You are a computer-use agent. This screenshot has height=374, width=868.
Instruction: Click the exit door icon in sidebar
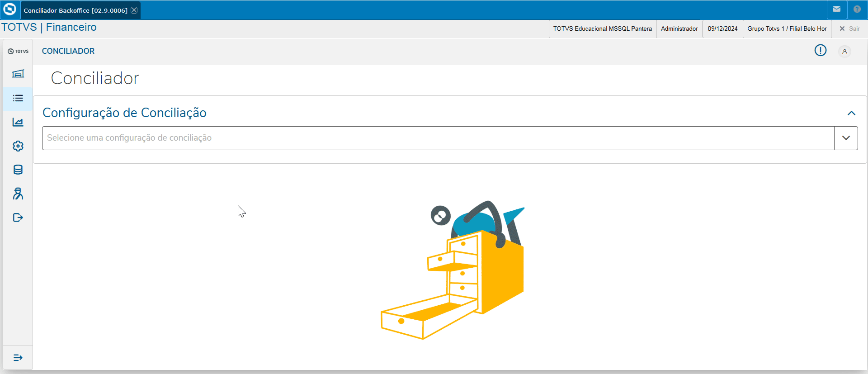18,218
